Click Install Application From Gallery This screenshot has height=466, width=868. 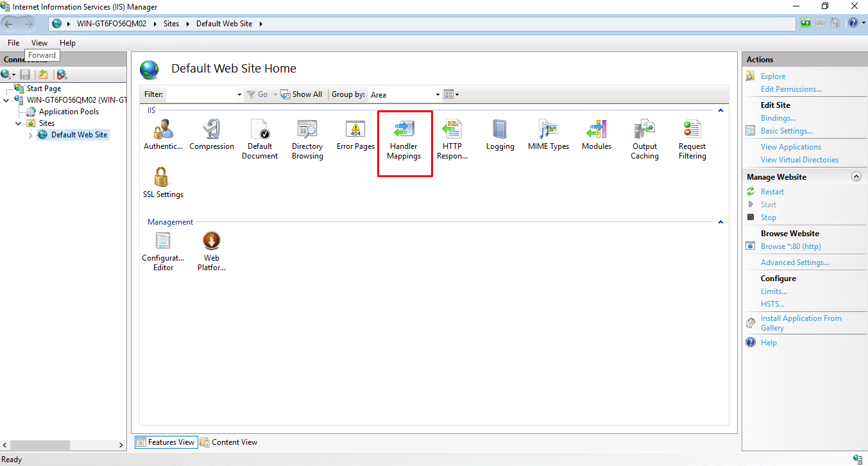(801, 323)
